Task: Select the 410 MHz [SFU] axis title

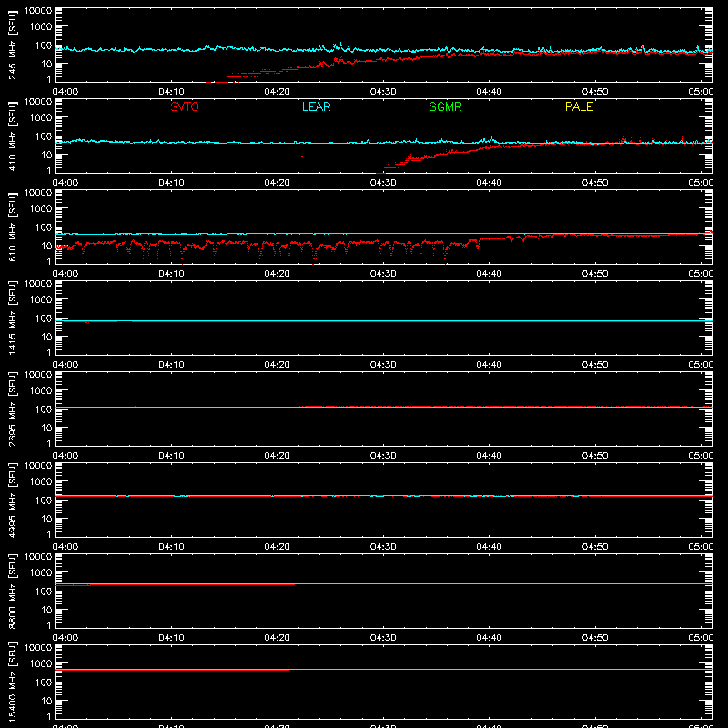Action: coord(12,136)
